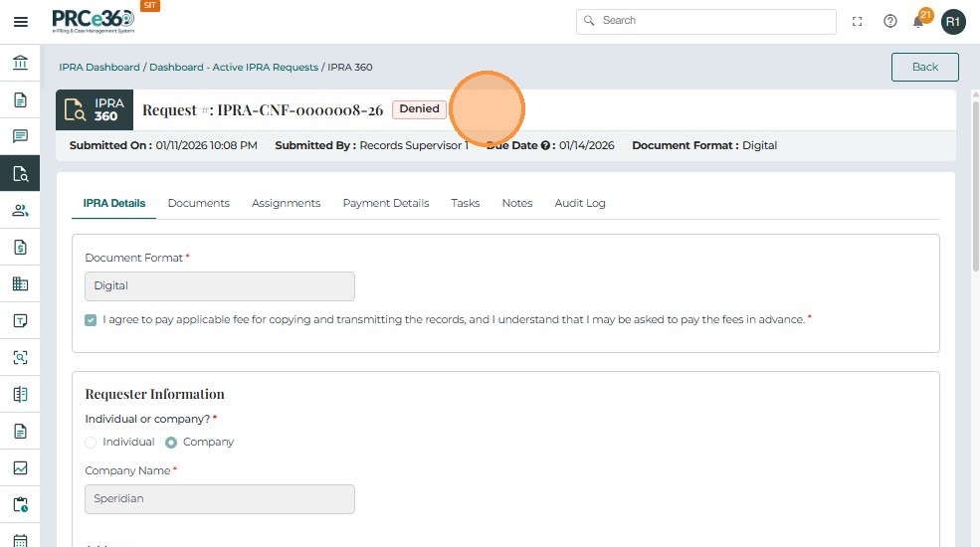Open the text file sidebar icon
This screenshot has width=980, height=547.
click(20, 432)
